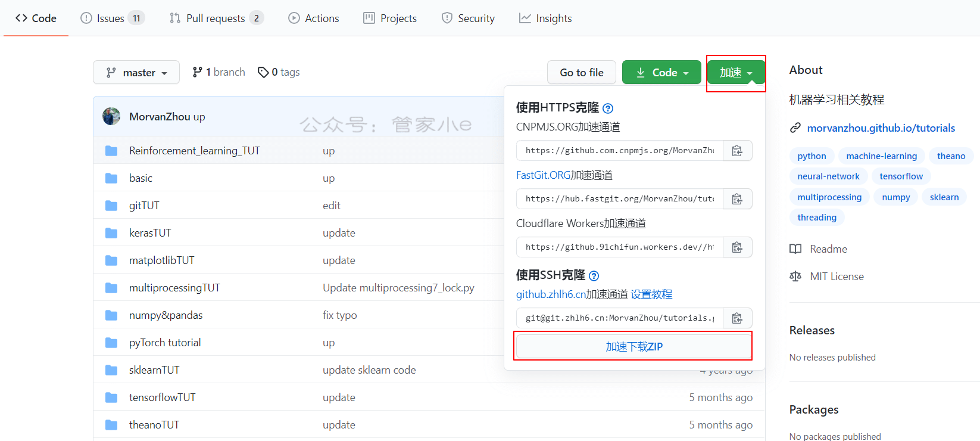Toggle the 加速 dropdown button
The height and width of the screenshot is (441, 980).
pyautogui.click(x=736, y=73)
